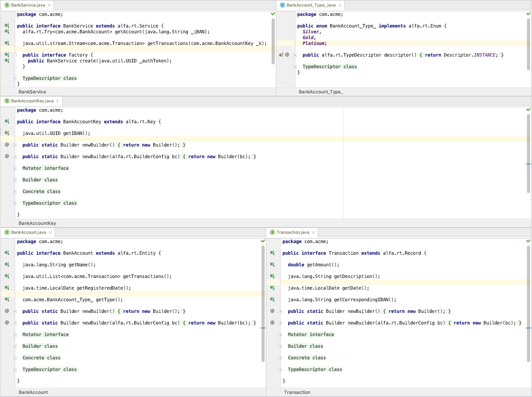This screenshot has height=397, width=532.
Task: Click gutter marker beside getAmount method
Action: tap(272, 264)
